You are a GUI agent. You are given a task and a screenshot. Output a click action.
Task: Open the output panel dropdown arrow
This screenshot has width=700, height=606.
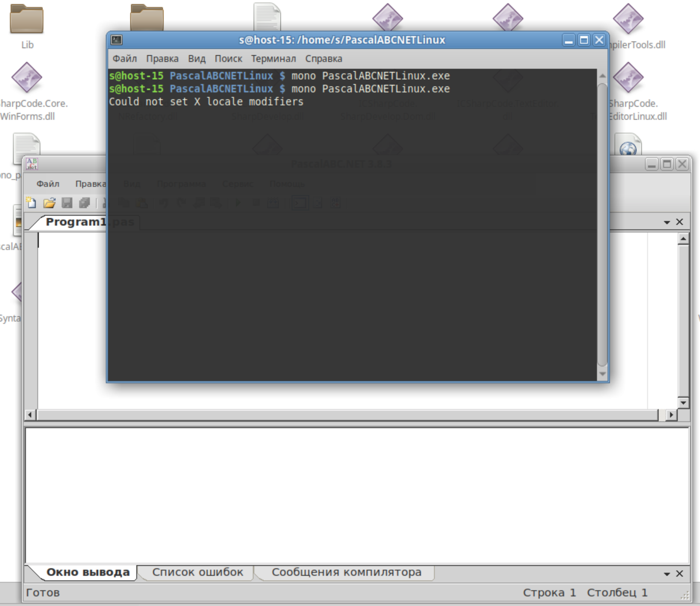point(667,574)
